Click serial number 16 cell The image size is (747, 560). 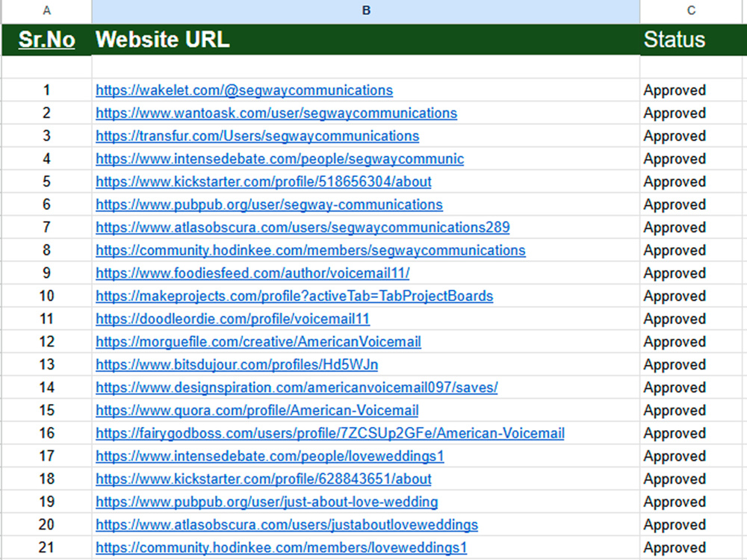[46, 433]
